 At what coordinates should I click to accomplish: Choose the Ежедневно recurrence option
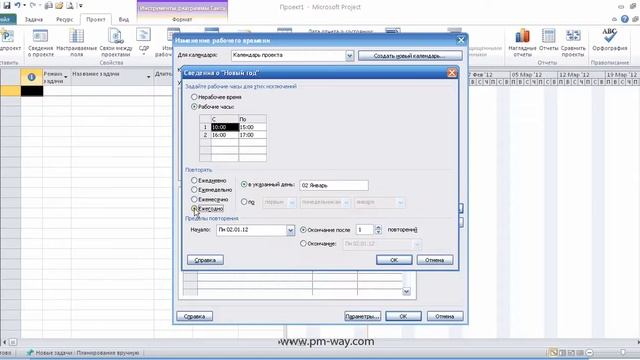194,180
